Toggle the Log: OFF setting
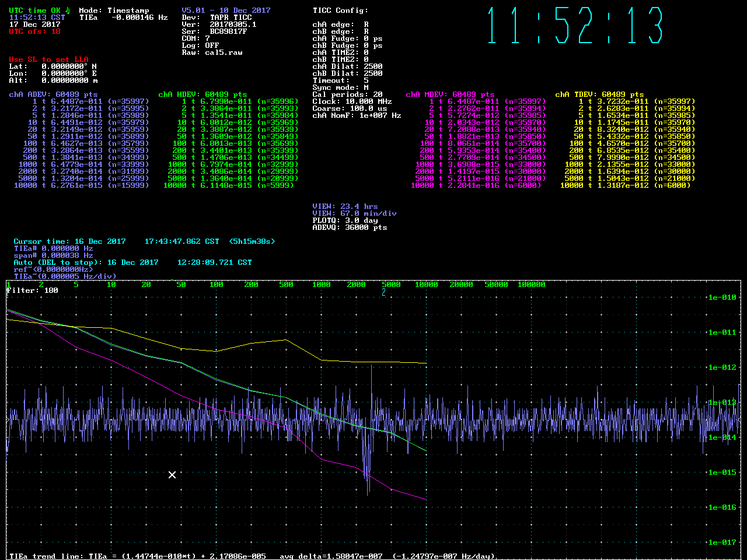This screenshot has width=747, height=560. click(x=200, y=45)
